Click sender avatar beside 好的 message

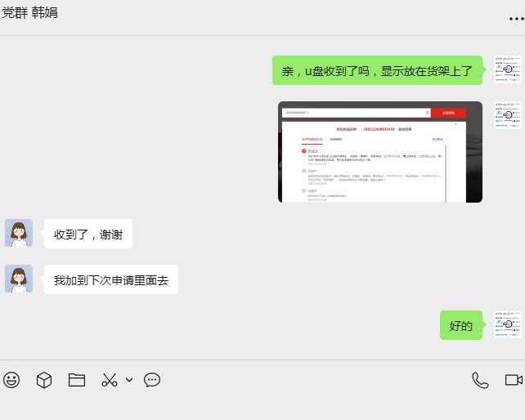pos(507,324)
